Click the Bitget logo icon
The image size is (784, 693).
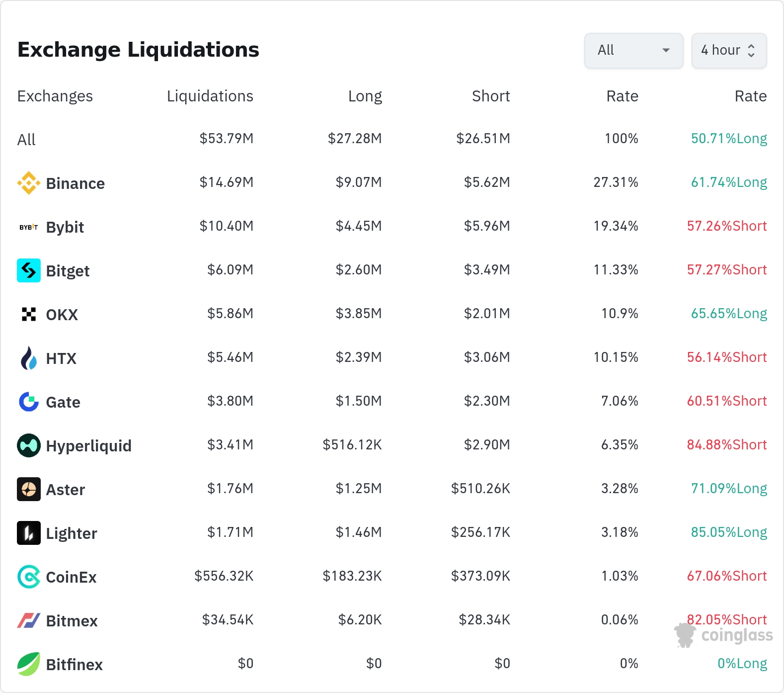pyautogui.click(x=29, y=270)
